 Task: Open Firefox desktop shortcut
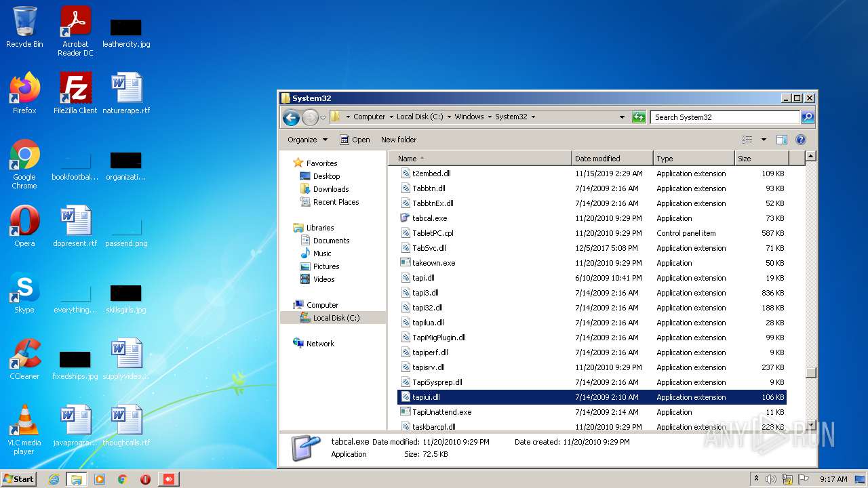coord(24,94)
